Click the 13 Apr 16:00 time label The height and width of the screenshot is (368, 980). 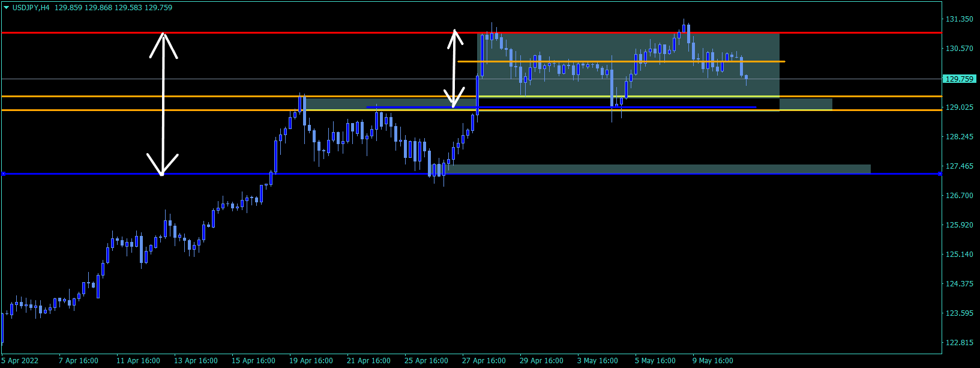point(196,361)
